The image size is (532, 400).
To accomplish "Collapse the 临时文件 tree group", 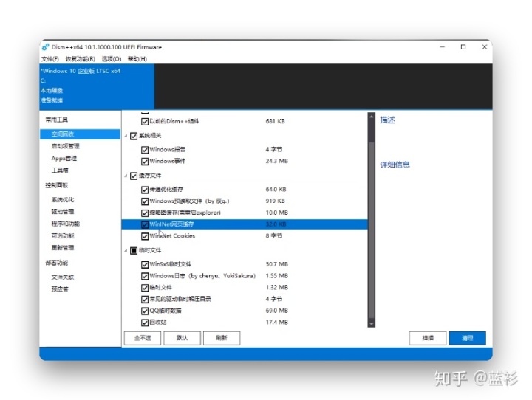I will pos(126,250).
